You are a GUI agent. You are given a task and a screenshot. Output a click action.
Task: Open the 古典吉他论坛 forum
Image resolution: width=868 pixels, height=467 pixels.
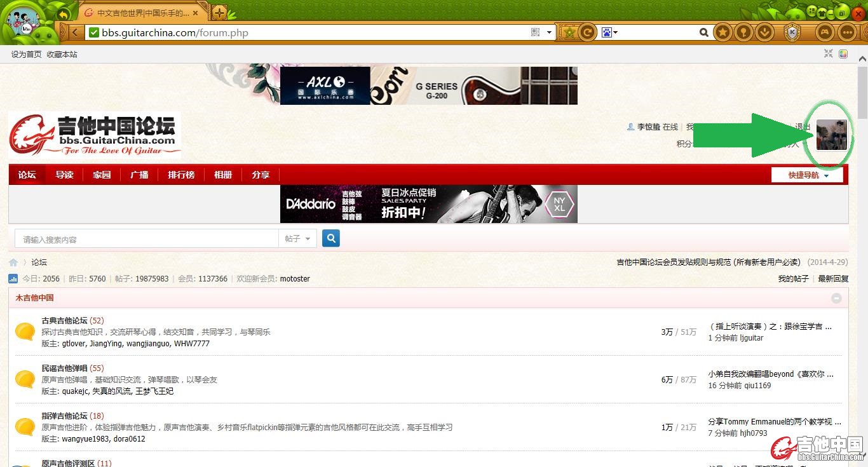(65, 320)
